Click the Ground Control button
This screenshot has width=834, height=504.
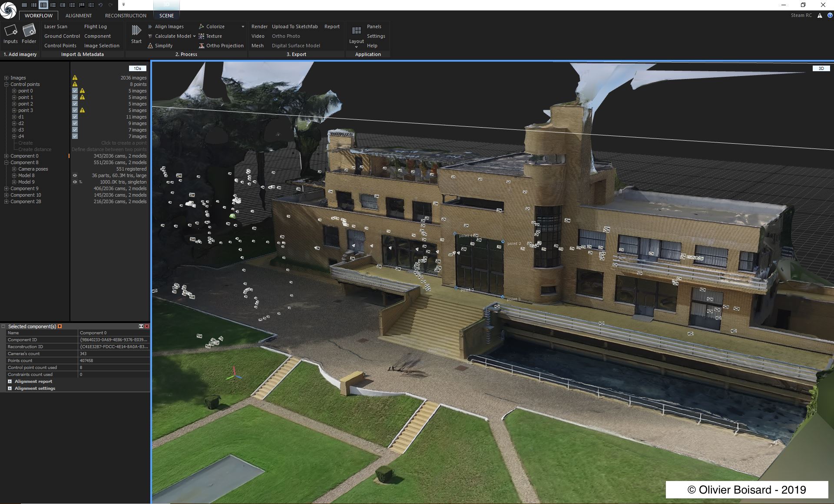point(62,36)
